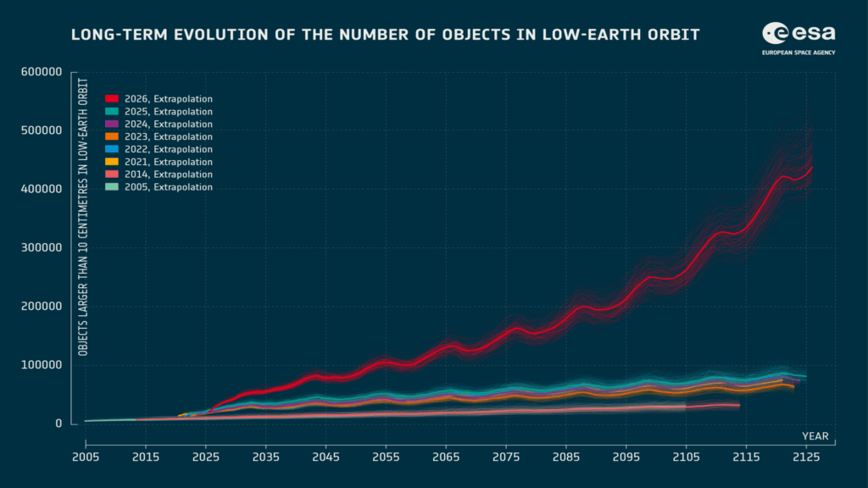
Task: Click the 2115 x-axis label
Action: click(x=746, y=457)
